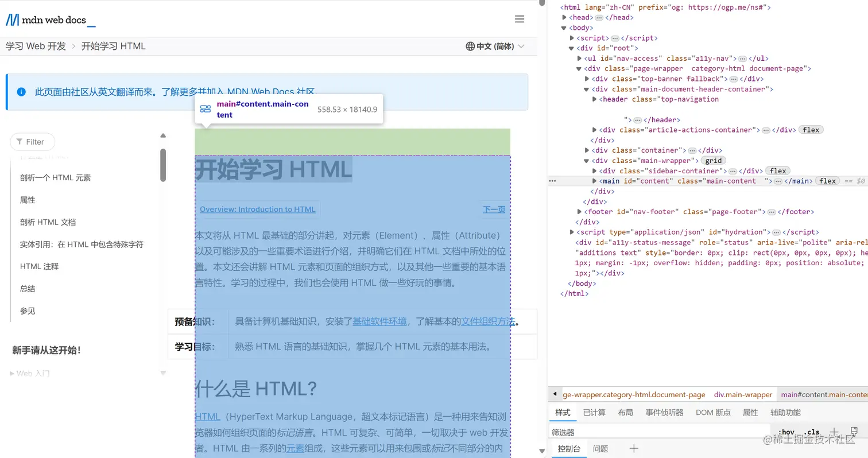Click the ellipsis badge in the sidebar-container div
The height and width of the screenshot is (458, 868).
point(733,171)
